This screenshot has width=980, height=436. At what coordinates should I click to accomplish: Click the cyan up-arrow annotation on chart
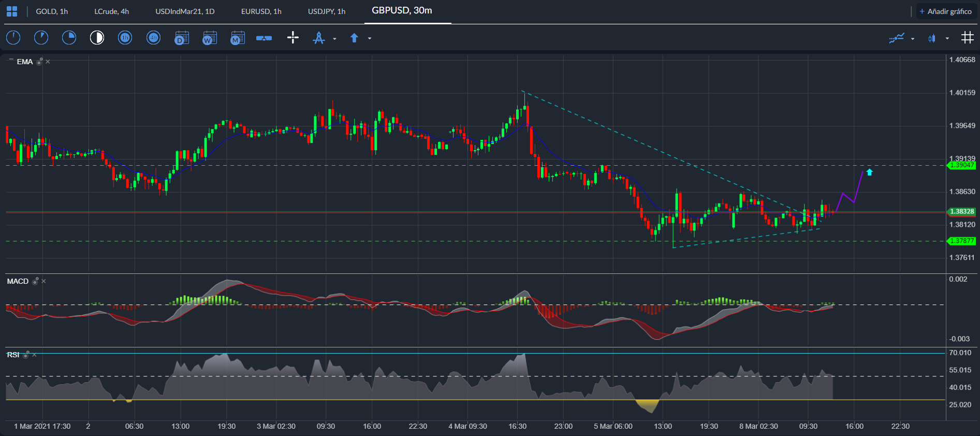pyautogui.click(x=869, y=172)
